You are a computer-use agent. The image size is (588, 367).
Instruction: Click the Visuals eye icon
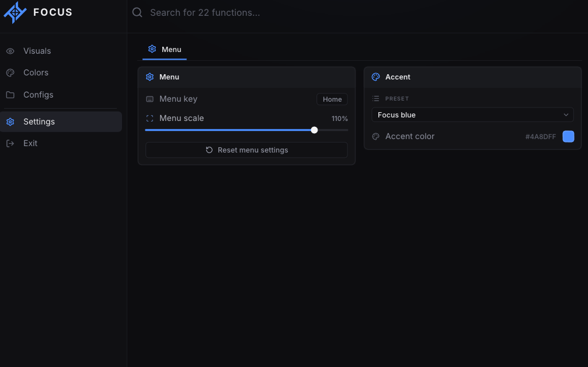click(10, 51)
